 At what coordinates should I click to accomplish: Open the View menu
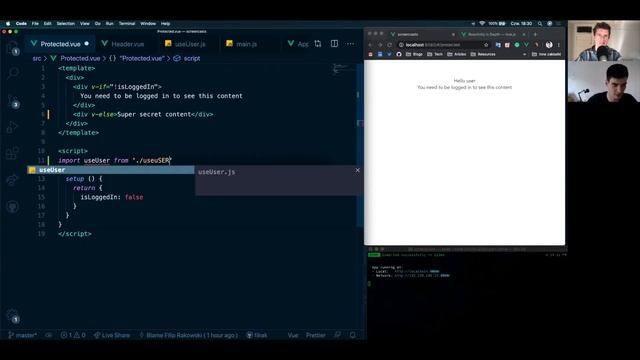click(x=84, y=24)
